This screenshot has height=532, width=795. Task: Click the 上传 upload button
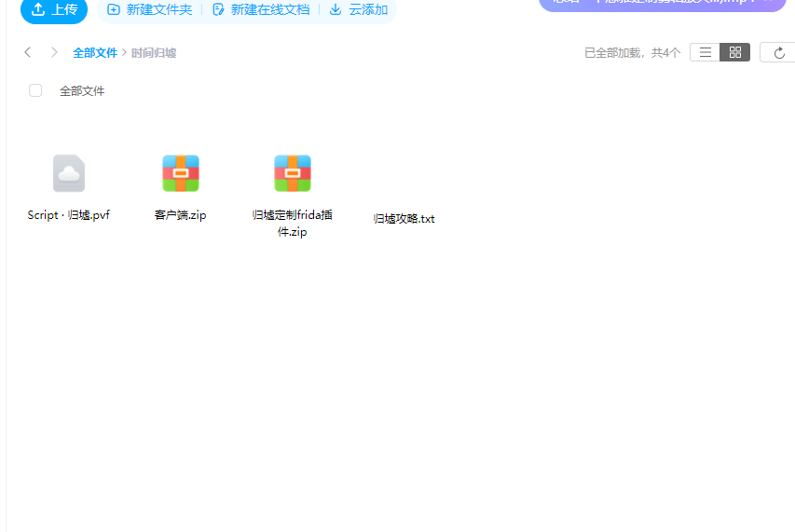pos(54,9)
